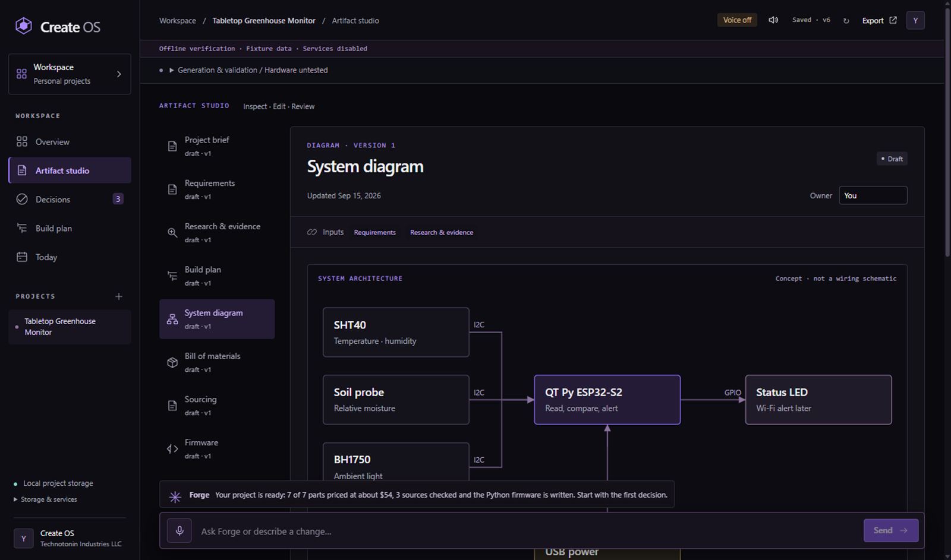Click the Status LED block

click(818, 400)
